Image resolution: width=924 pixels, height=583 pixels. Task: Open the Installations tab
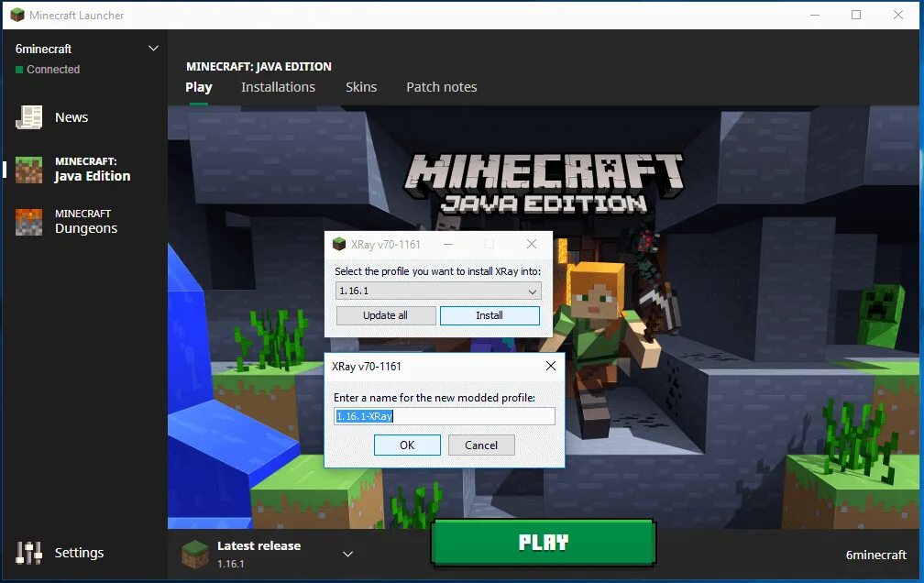coord(278,87)
